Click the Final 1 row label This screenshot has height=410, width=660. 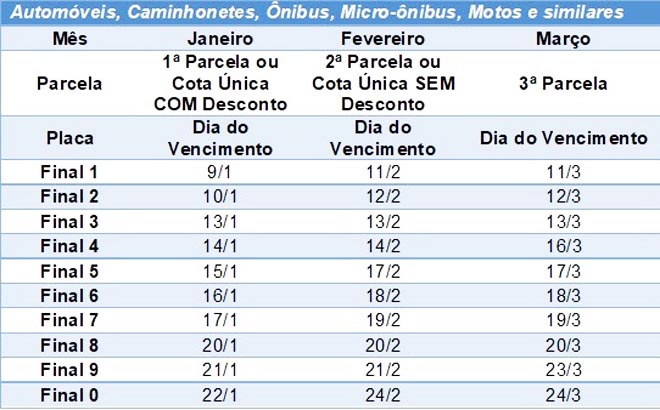click(x=68, y=172)
